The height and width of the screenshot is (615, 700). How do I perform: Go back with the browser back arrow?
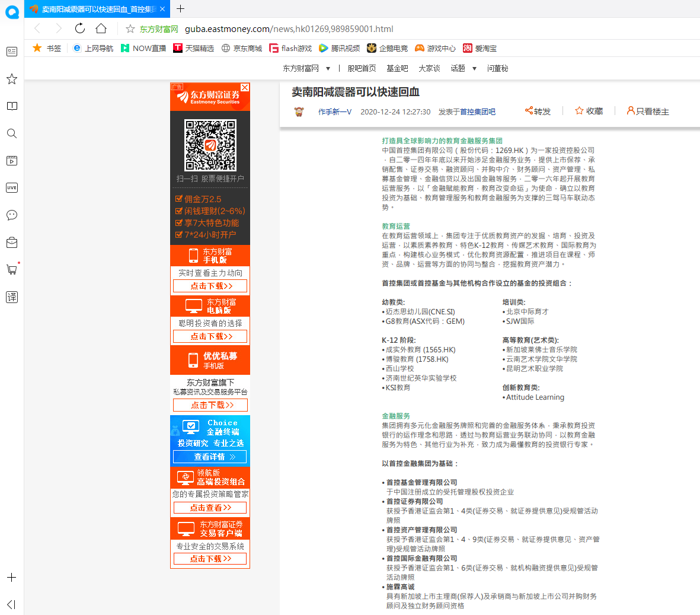[x=37, y=28]
